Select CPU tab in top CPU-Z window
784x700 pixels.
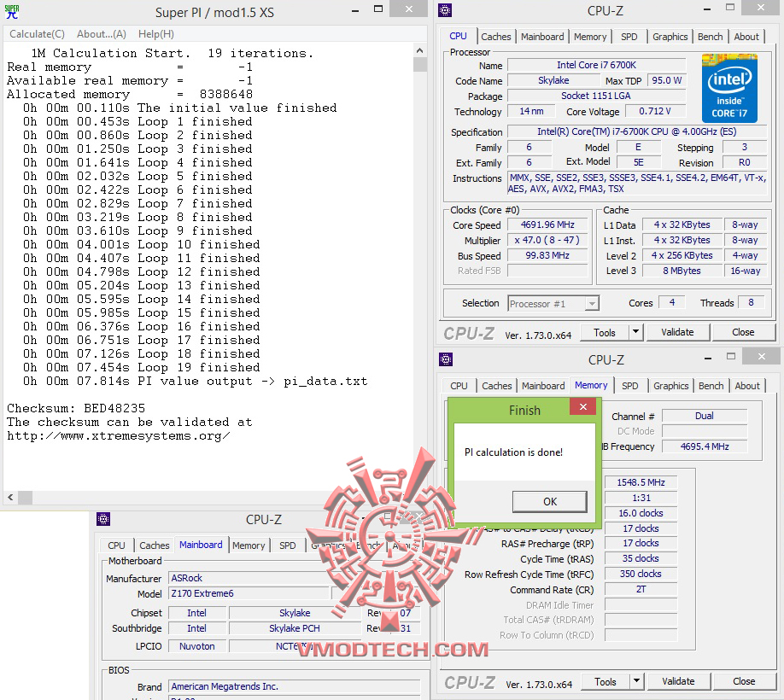(x=458, y=36)
